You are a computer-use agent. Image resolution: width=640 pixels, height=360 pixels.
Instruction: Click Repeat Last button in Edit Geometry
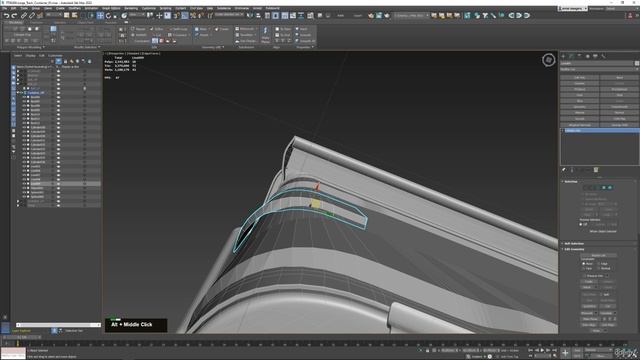(x=599, y=256)
